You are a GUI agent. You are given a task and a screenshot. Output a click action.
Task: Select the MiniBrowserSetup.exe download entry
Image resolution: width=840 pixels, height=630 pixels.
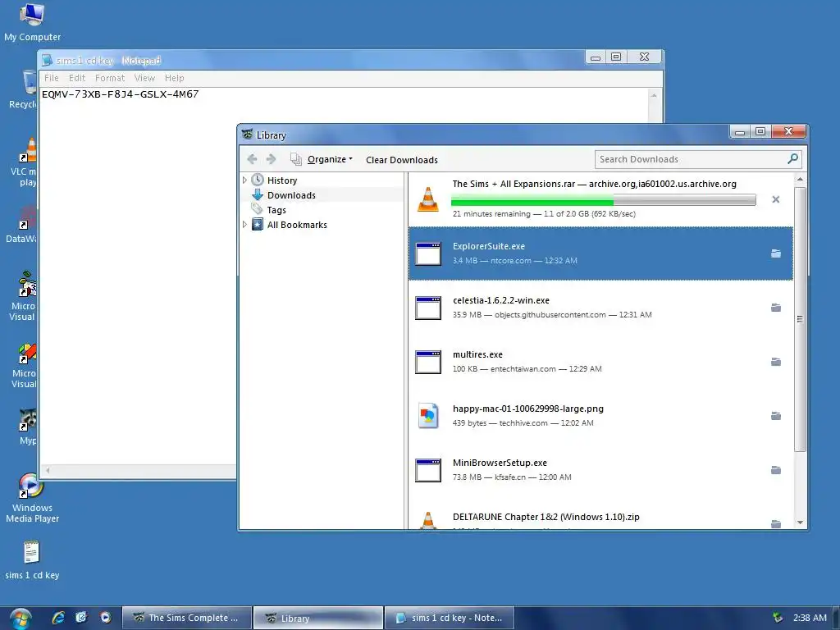click(600, 470)
